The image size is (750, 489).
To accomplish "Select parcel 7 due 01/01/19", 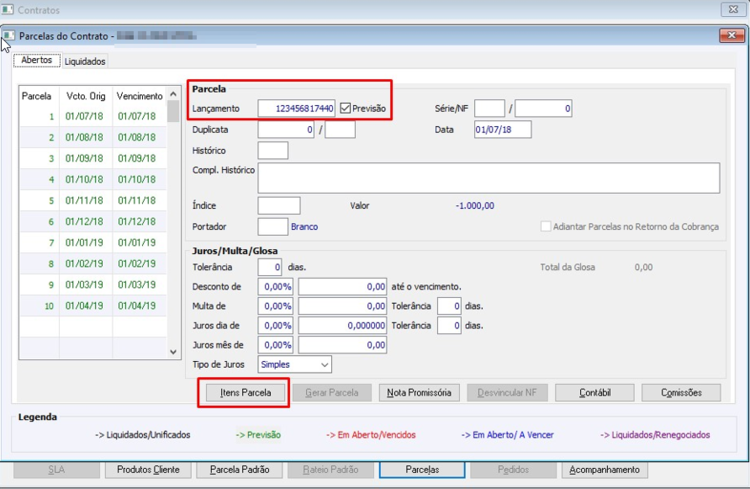I will coord(93,243).
